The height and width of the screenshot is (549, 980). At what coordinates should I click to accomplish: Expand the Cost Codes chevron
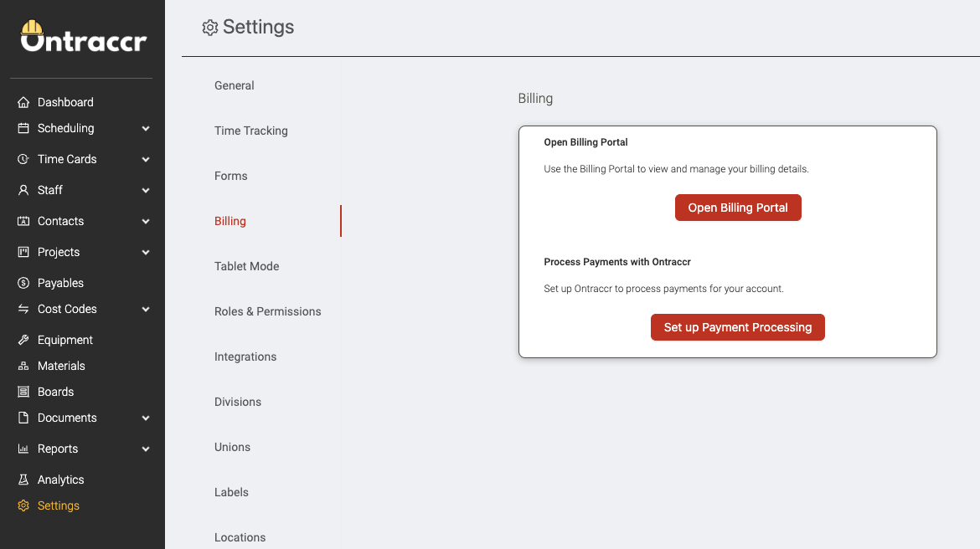coord(146,309)
